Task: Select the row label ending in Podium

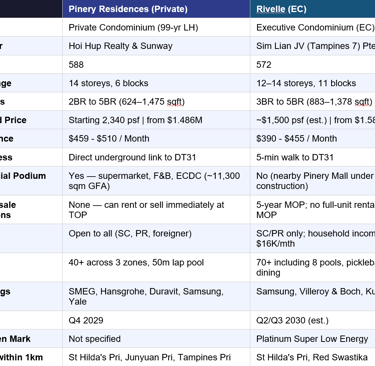Action: click(x=31, y=181)
